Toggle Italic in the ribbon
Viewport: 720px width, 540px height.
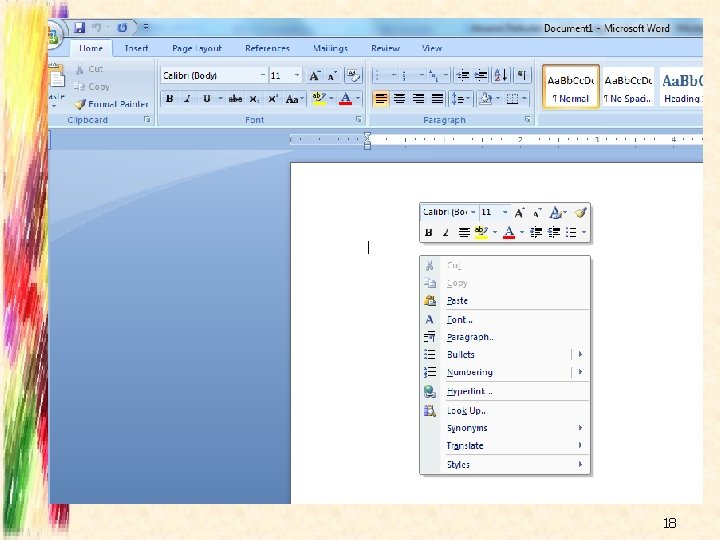tap(187, 99)
